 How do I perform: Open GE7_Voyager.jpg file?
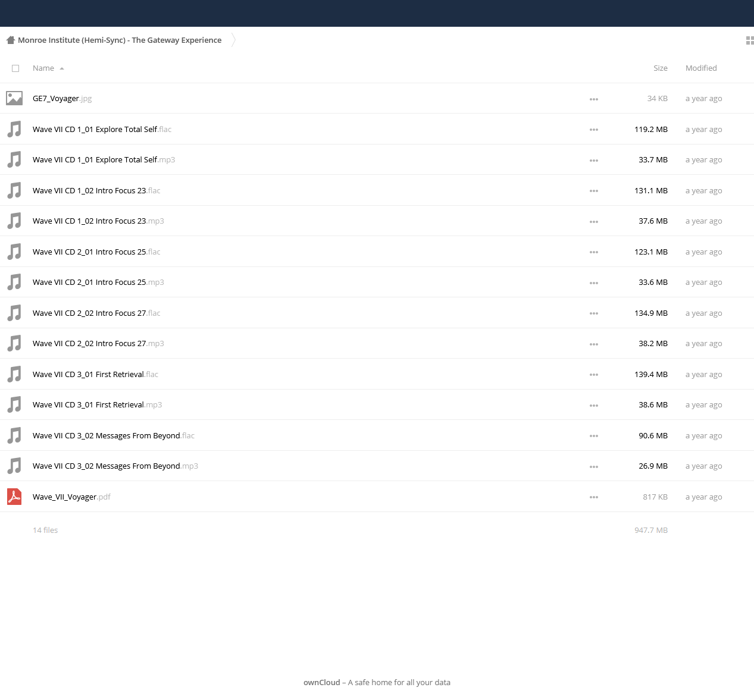[62, 99]
